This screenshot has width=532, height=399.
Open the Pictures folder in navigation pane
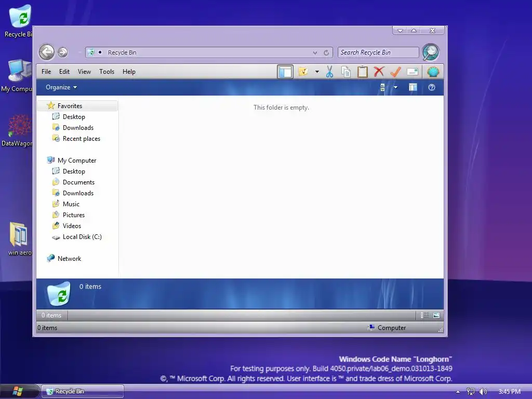pyautogui.click(x=74, y=215)
